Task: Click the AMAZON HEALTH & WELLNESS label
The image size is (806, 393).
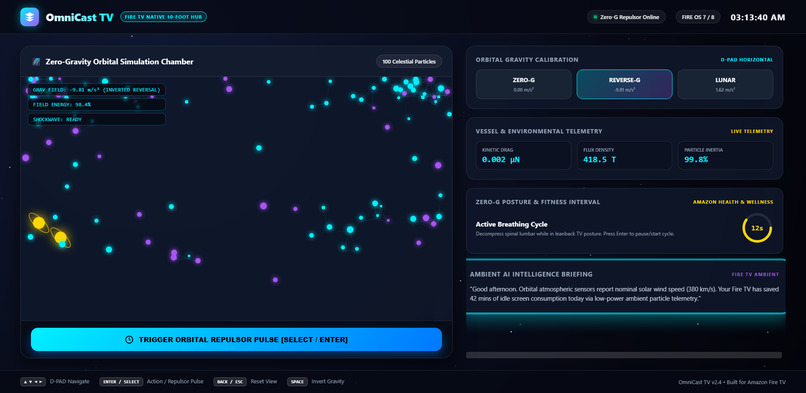Action: pos(732,202)
